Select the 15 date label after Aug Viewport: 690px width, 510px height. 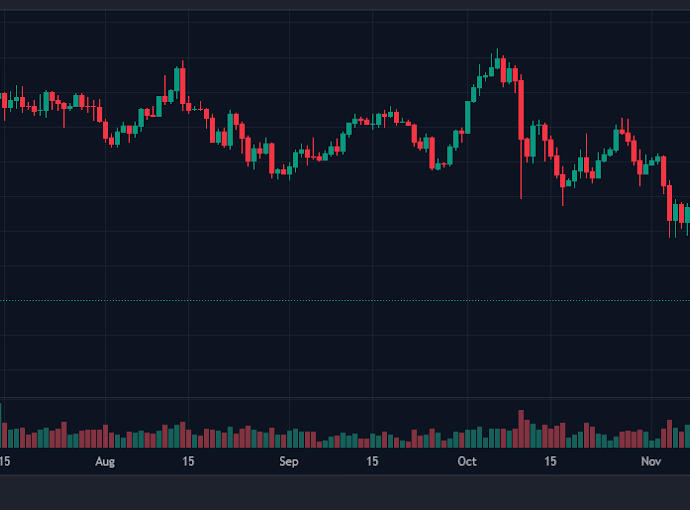coord(188,461)
